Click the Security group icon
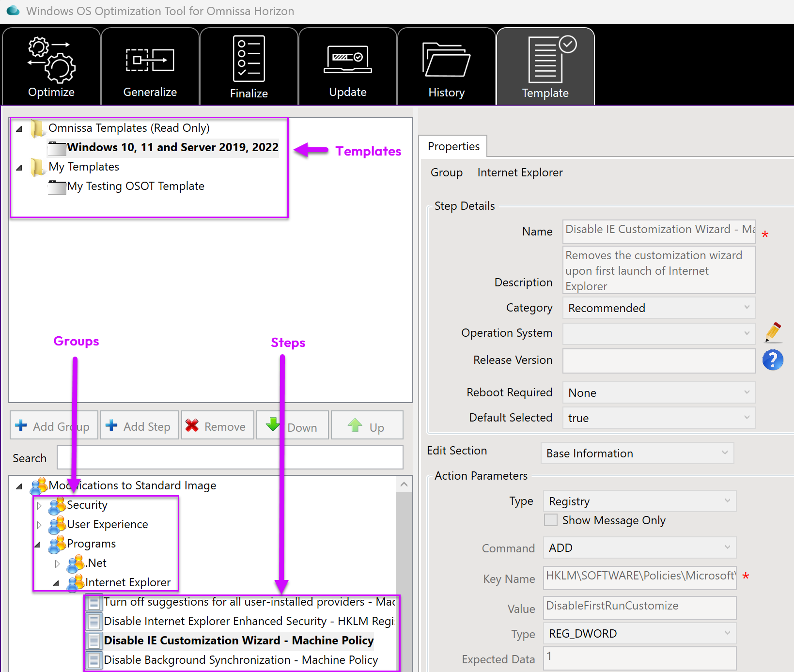The image size is (794, 672). [57, 505]
